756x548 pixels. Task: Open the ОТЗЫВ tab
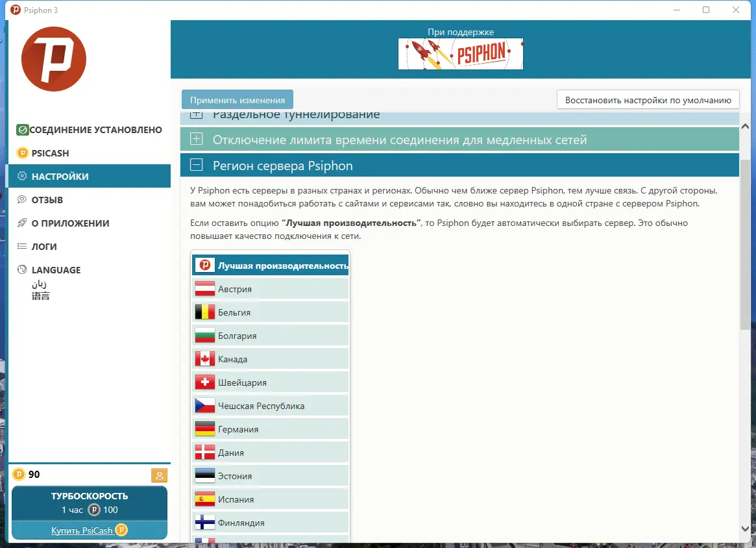click(90, 199)
